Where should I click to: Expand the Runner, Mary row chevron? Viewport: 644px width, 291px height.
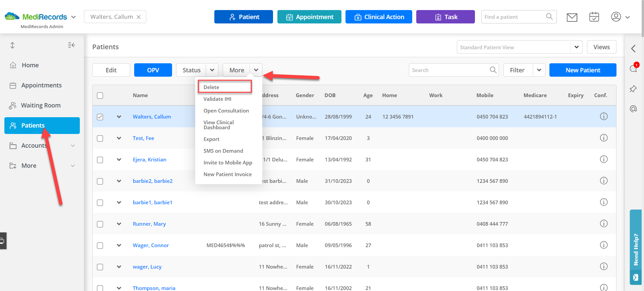click(119, 224)
